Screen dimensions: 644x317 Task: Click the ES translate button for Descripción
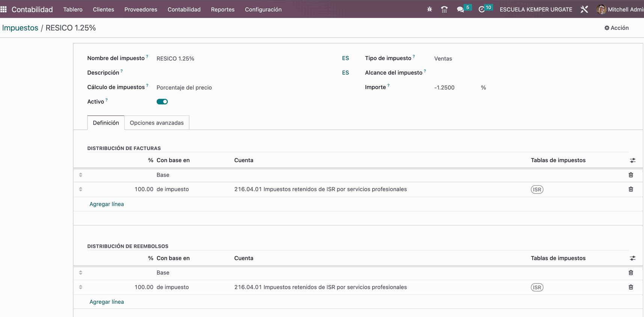pos(345,73)
